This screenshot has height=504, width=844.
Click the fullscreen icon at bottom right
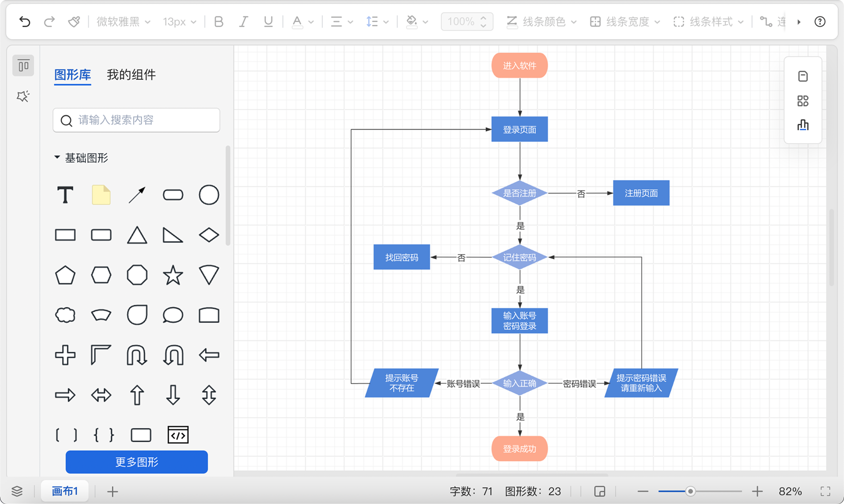pos(825,491)
